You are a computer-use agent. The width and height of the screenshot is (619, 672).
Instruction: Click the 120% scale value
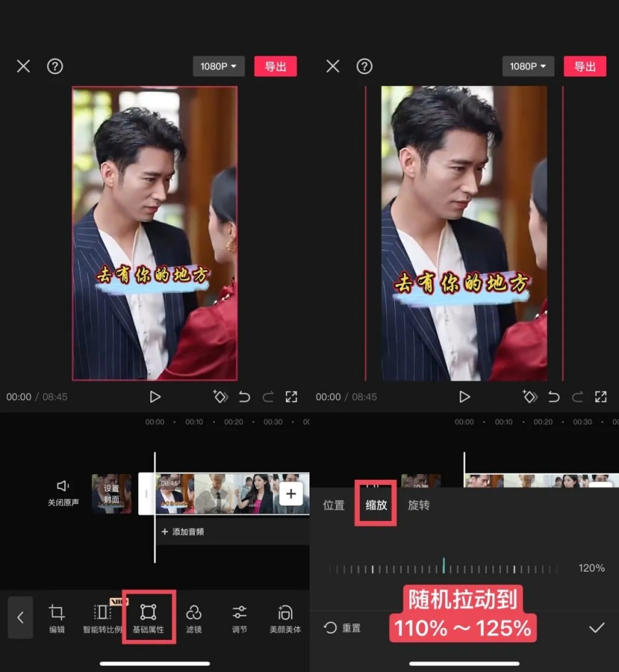point(591,568)
